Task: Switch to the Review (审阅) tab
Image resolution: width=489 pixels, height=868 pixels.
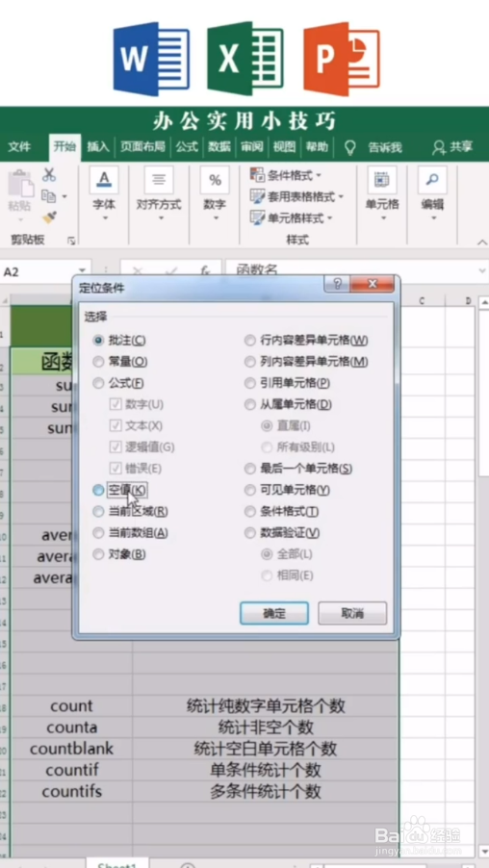Action: pos(252,147)
